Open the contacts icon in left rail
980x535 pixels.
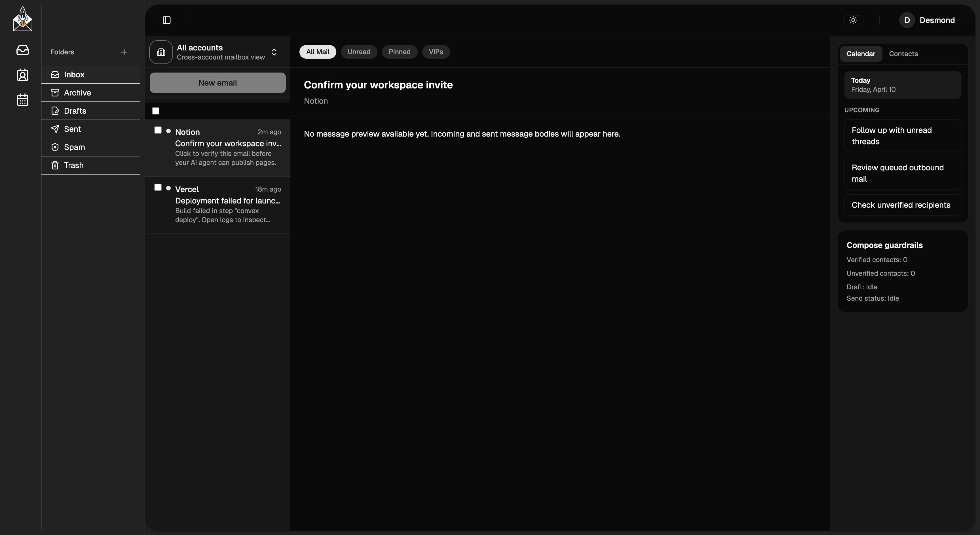tap(22, 75)
